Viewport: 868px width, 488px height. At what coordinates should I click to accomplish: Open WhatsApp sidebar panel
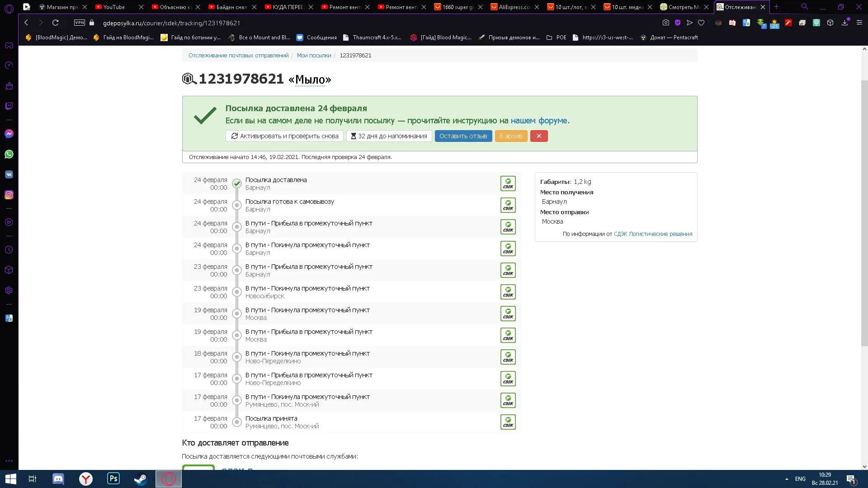[9, 154]
